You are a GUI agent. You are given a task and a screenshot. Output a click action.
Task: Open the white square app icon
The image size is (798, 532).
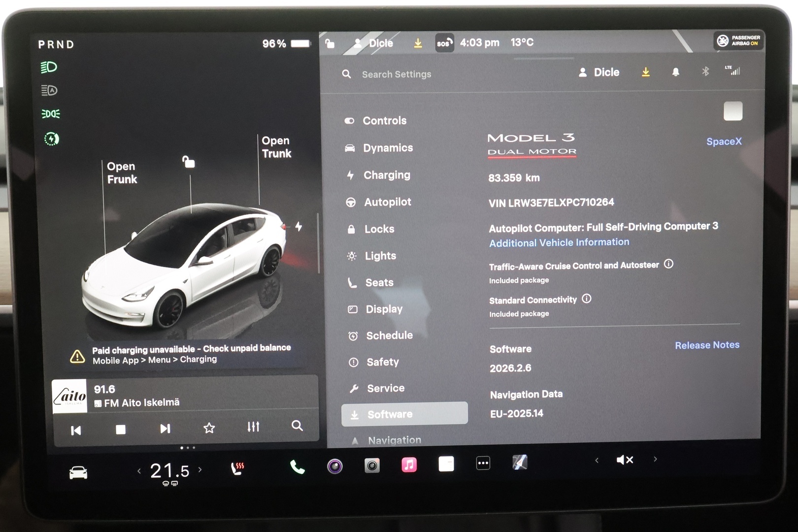446,464
